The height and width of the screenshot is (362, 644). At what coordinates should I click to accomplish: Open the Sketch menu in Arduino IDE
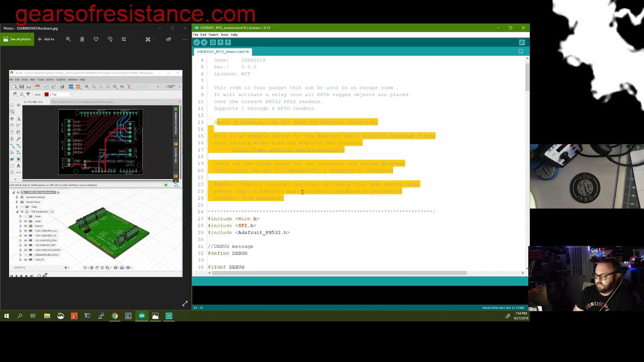pyautogui.click(x=213, y=35)
